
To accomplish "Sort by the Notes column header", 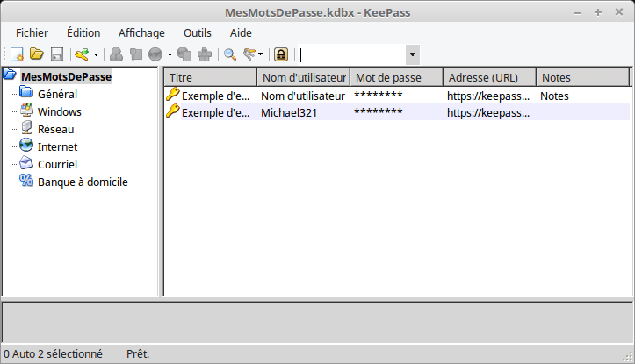I will (583, 77).
